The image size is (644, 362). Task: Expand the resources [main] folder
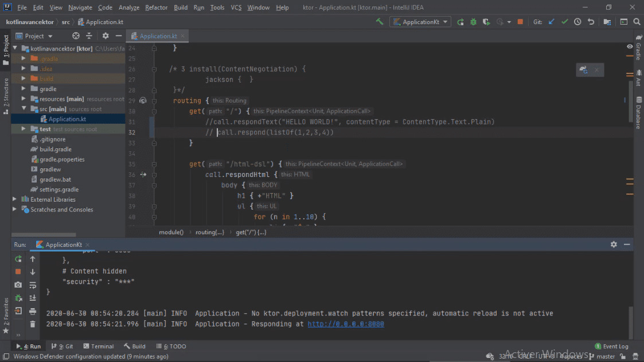coord(24,99)
